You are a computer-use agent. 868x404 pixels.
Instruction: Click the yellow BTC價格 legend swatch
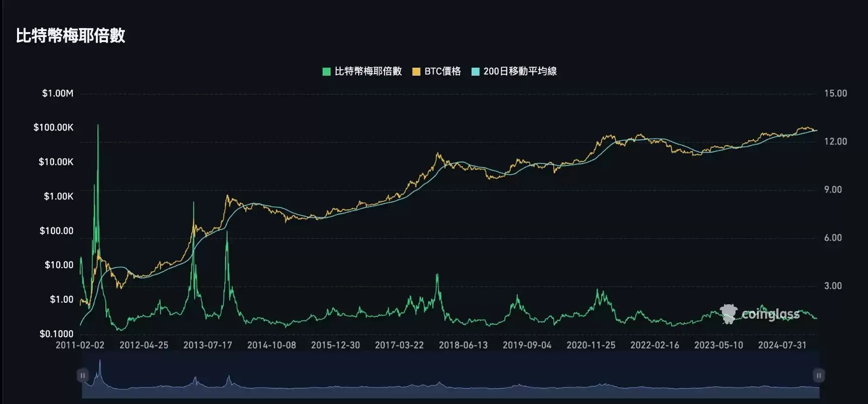click(416, 72)
